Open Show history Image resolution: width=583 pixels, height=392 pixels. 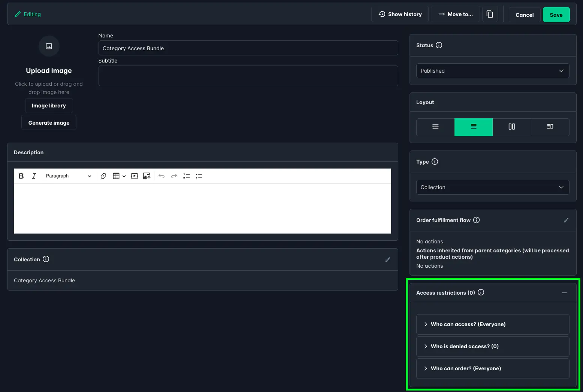tap(400, 14)
